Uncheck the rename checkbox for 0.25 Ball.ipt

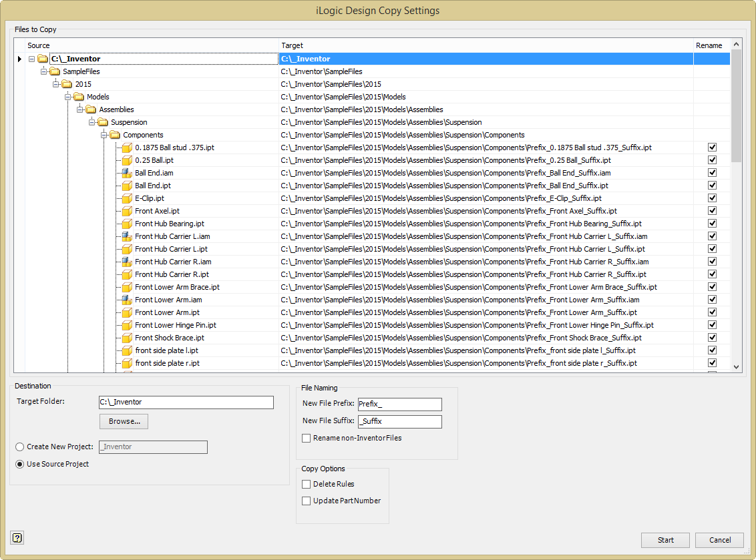coord(712,160)
